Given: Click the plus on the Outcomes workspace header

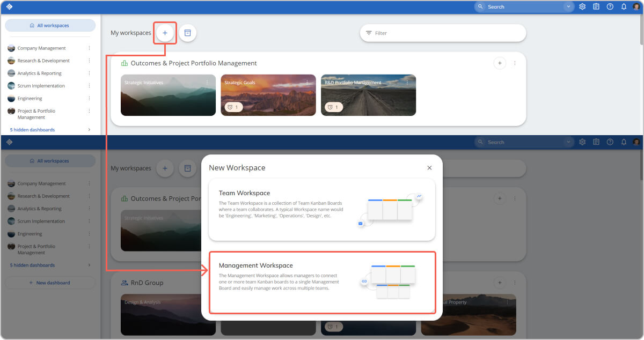Looking at the screenshot, I should [500, 63].
